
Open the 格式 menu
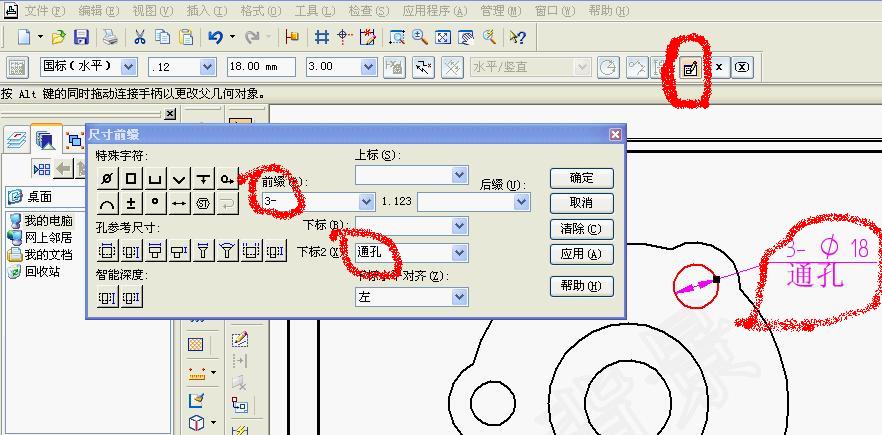[261, 11]
